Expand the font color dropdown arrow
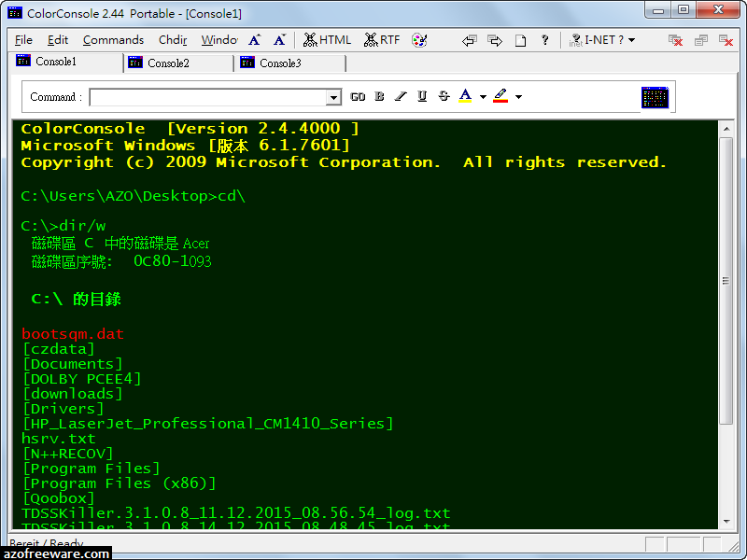Viewport: 747px width, 560px height. pyautogui.click(x=483, y=97)
